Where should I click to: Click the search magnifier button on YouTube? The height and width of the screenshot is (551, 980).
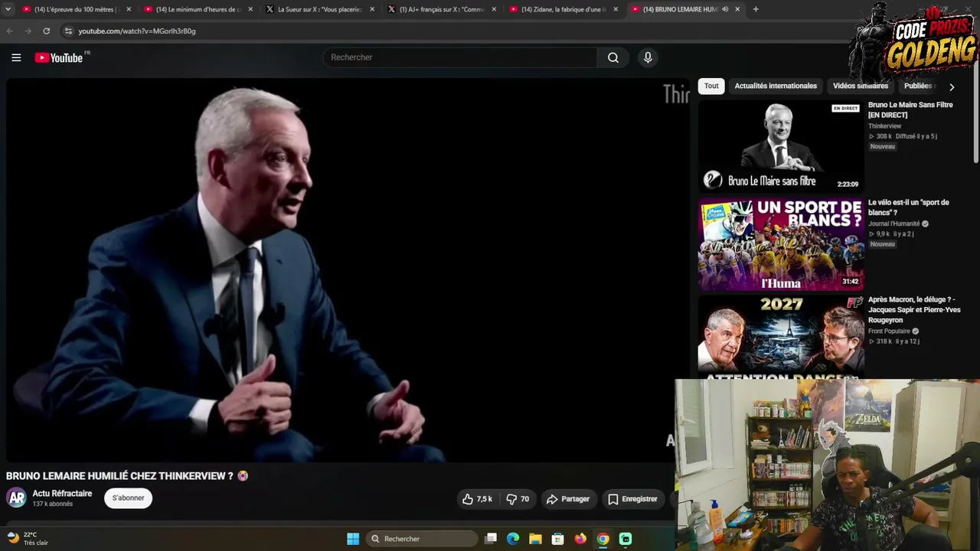click(x=613, y=57)
